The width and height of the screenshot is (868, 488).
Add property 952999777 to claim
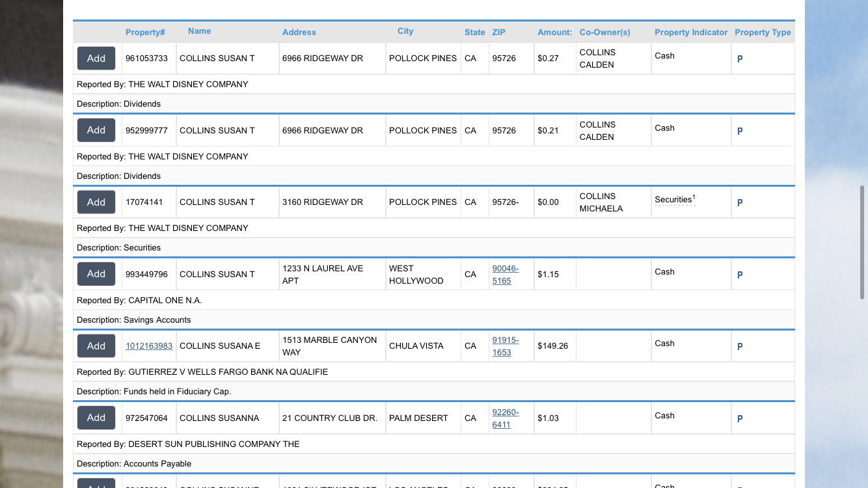(x=96, y=130)
